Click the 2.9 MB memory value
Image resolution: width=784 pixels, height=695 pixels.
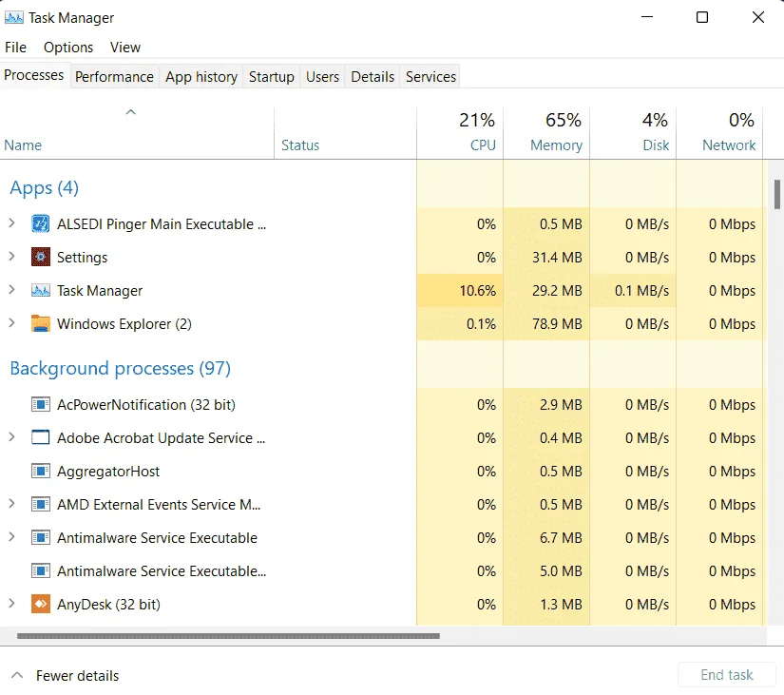click(x=561, y=404)
